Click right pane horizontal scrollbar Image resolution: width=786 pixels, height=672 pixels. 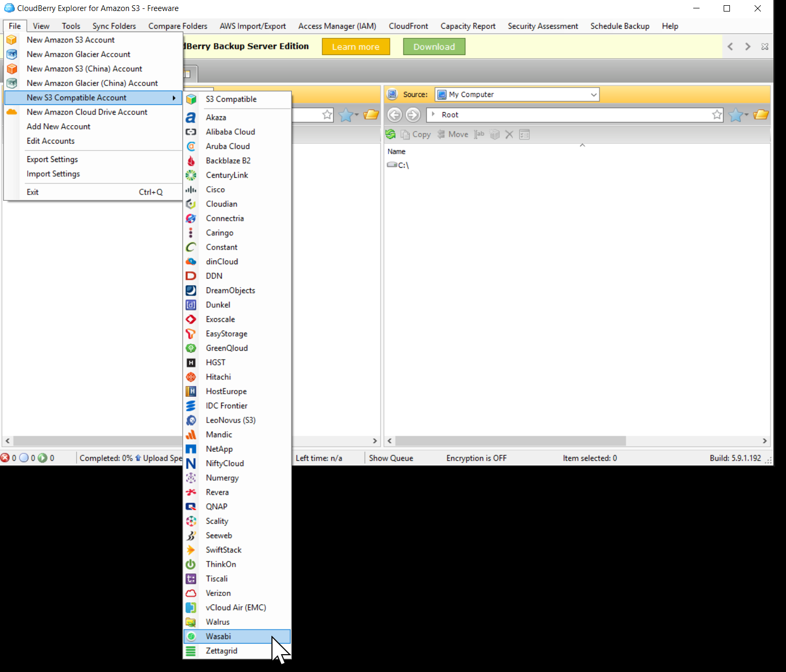pyautogui.click(x=511, y=441)
